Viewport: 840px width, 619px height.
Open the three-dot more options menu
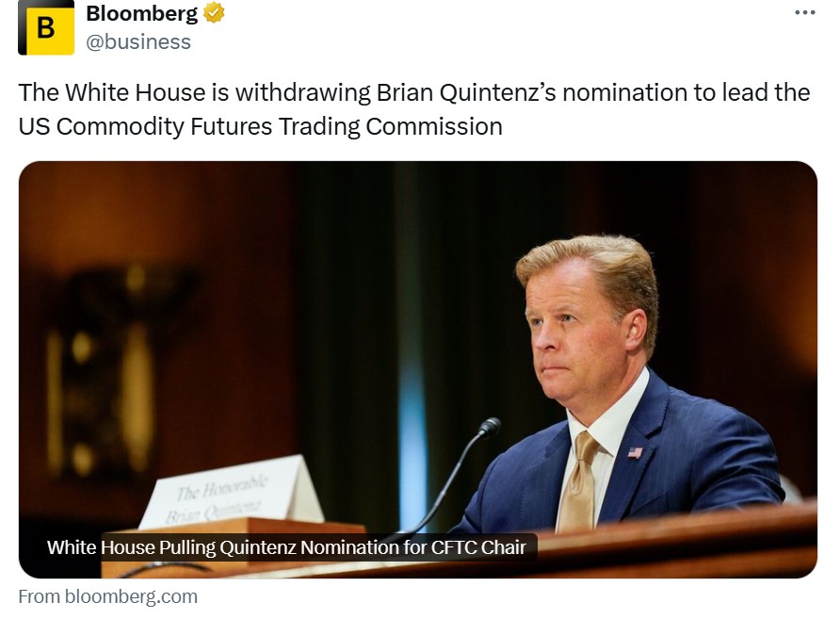click(805, 12)
